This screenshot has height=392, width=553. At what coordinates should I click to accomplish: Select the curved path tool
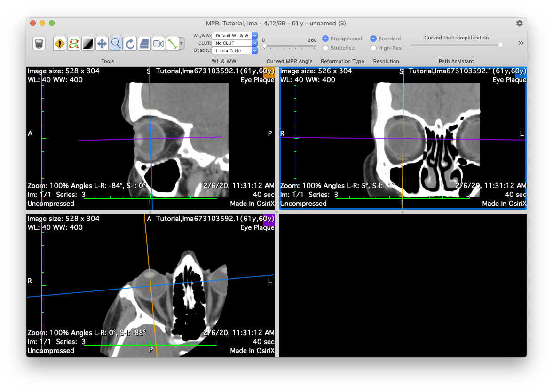coord(74,44)
